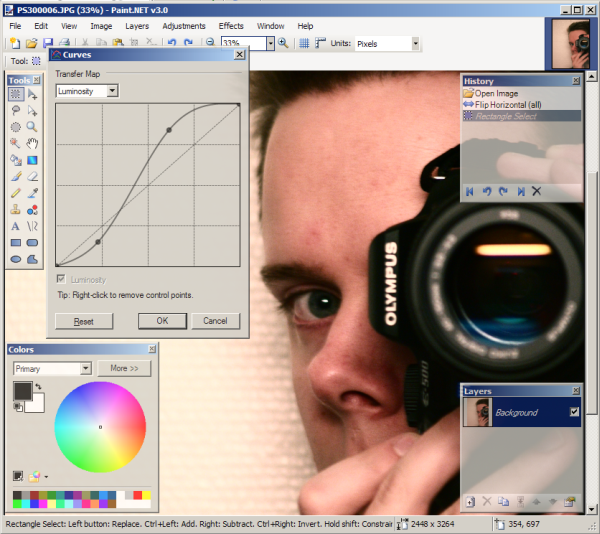Select the Line/Curve tool
Image resolution: width=600 pixels, height=534 pixels.
tap(33, 226)
